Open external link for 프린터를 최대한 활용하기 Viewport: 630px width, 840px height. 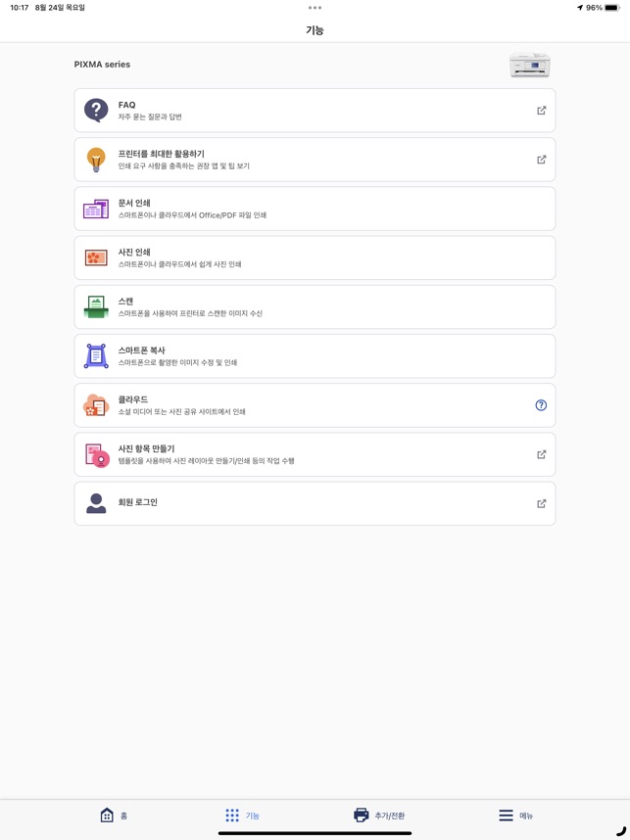pos(541,160)
